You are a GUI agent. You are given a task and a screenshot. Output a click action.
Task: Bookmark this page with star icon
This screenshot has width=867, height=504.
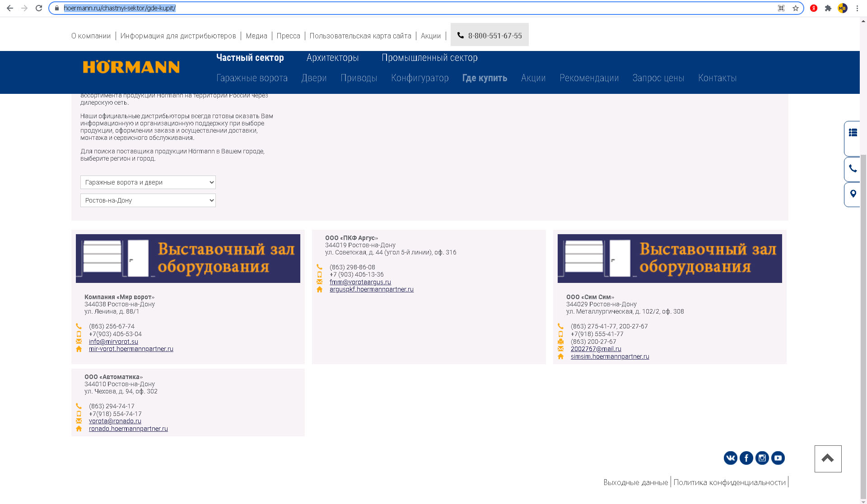pyautogui.click(x=796, y=8)
